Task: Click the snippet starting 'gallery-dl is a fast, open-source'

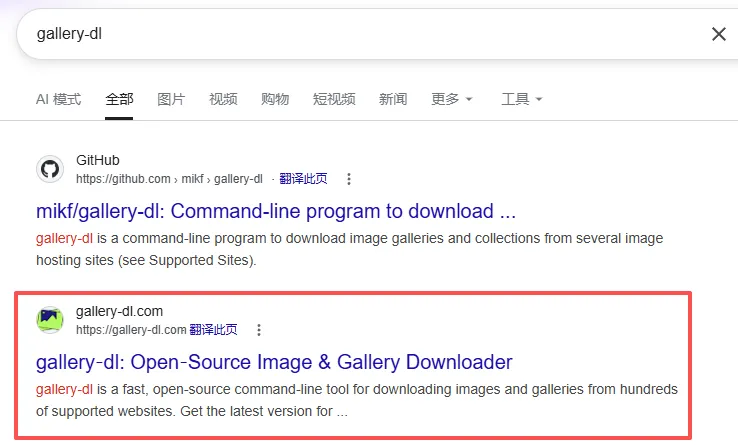Action: click(357, 400)
